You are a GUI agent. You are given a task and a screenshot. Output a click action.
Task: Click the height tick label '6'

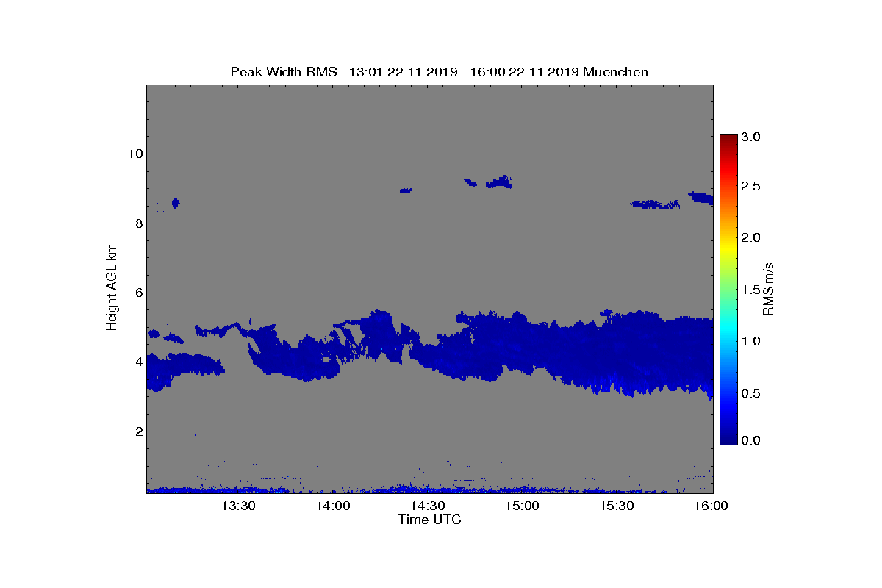[x=137, y=293]
